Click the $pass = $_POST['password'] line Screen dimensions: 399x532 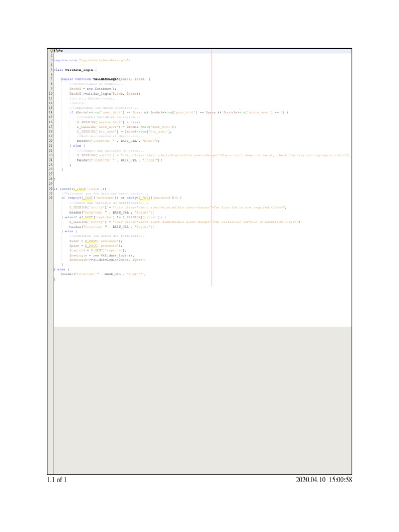96,246
